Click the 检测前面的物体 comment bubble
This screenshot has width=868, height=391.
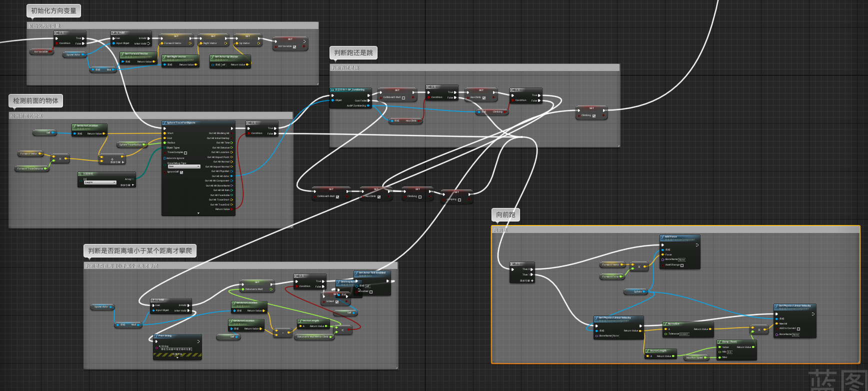[x=35, y=100]
